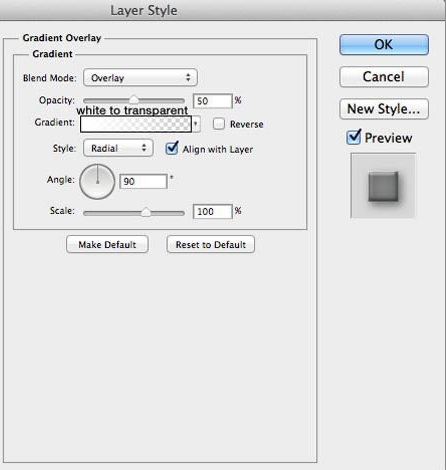Image resolution: width=446 pixels, height=470 pixels.
Task: Click the Layer Style title text
Action: point(144,10)
